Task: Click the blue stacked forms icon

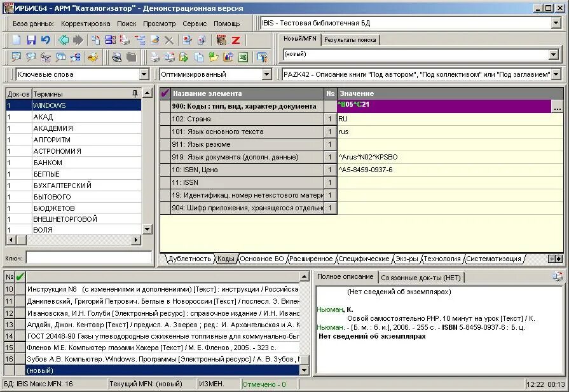Action: [x=111, y=40]
